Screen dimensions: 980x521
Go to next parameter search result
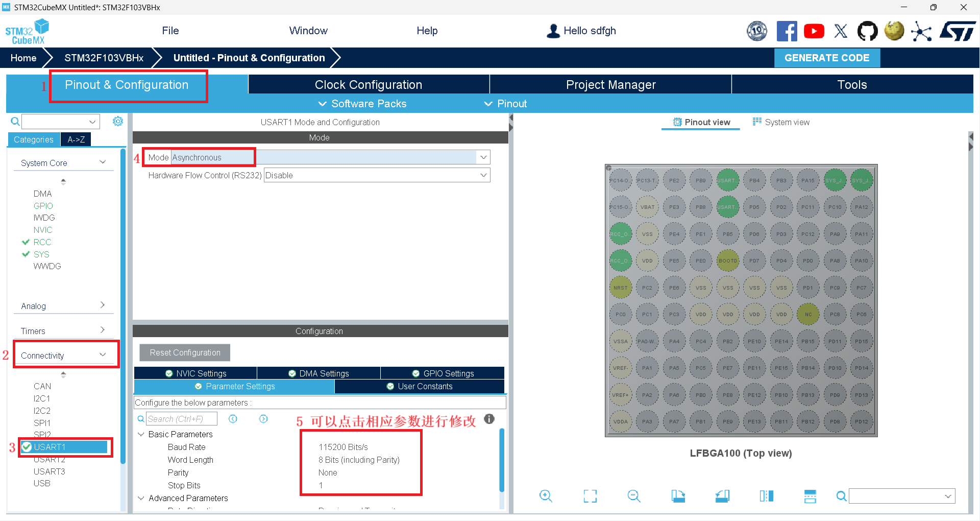pos(263,419)
